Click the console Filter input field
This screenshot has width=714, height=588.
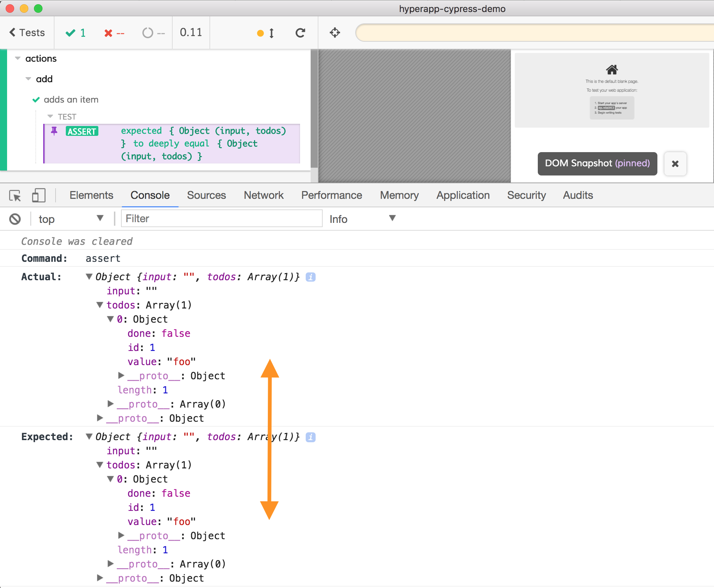coord(221,219)
